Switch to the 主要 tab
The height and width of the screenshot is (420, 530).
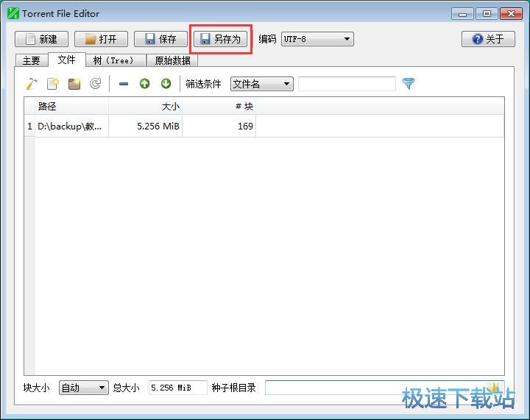tap(32, 60)
